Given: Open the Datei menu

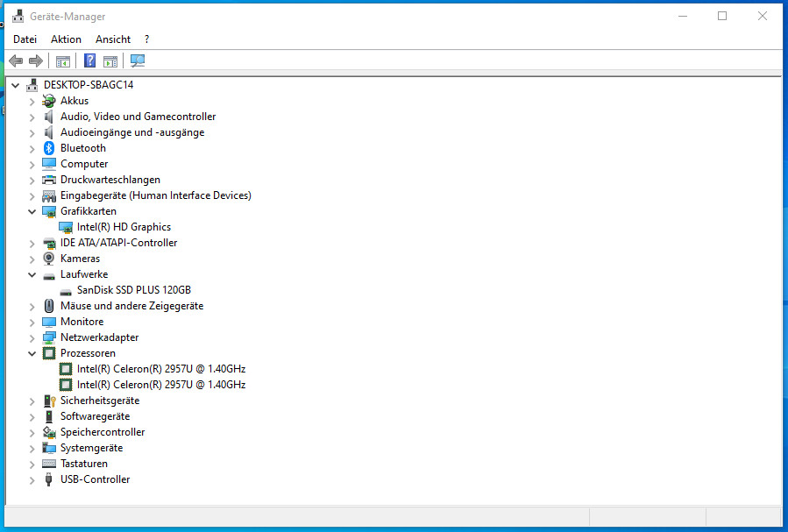Looking at the screenshot, I should (x=25, y=39).
